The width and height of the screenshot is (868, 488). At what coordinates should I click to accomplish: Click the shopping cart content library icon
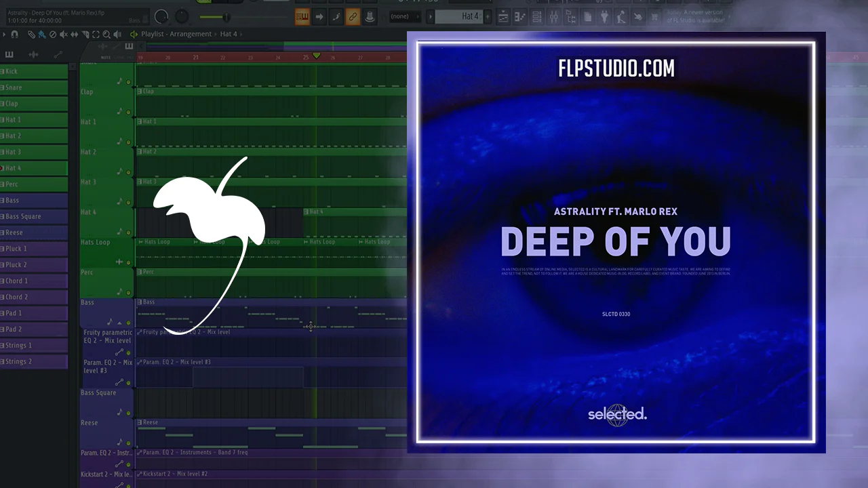(654, 17)
